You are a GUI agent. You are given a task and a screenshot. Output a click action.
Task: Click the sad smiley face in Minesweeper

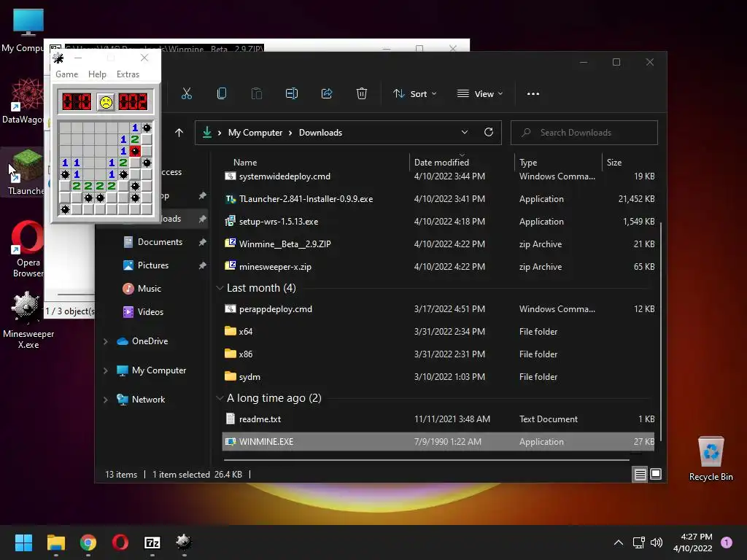coord(106,102)
